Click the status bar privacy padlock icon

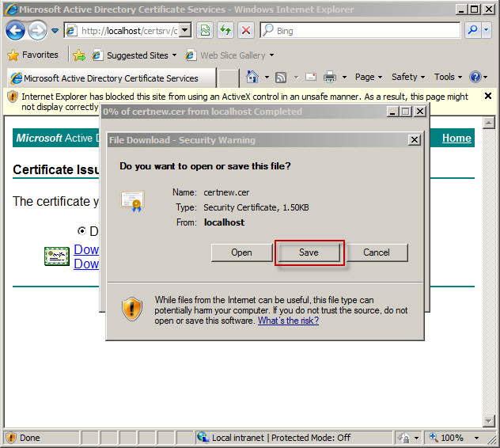click(x=403, y=438)
